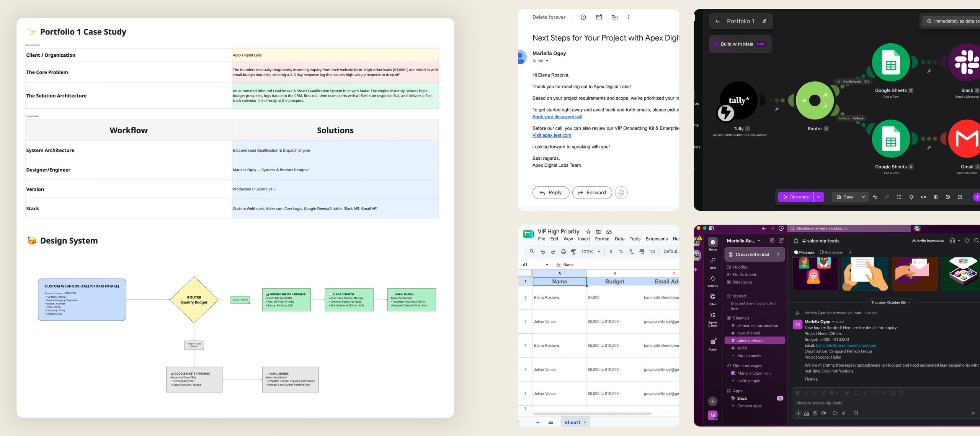Viewport: 980px width, 436px height.
Task: Open Activity in the Slack sidebar
Action: pyautogui.click(x=712, y=281)
